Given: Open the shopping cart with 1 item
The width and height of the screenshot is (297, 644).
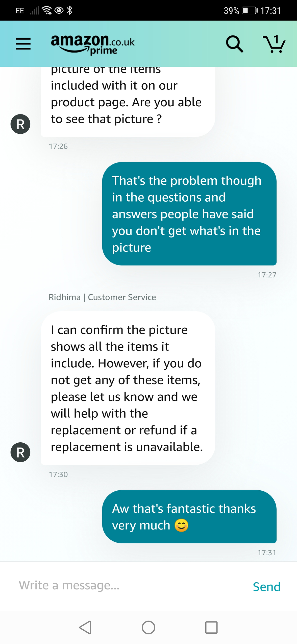Looking at the screenshot, I should [275, 44].
